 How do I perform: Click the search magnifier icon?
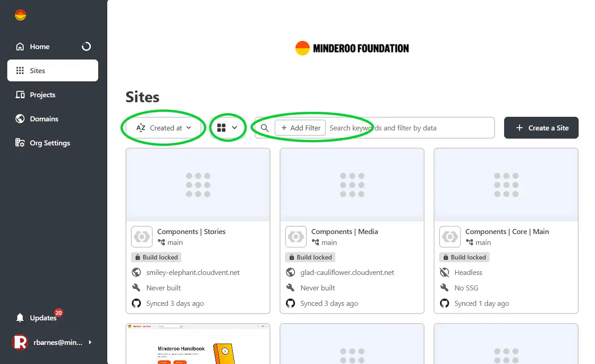(x=265, y=128)
